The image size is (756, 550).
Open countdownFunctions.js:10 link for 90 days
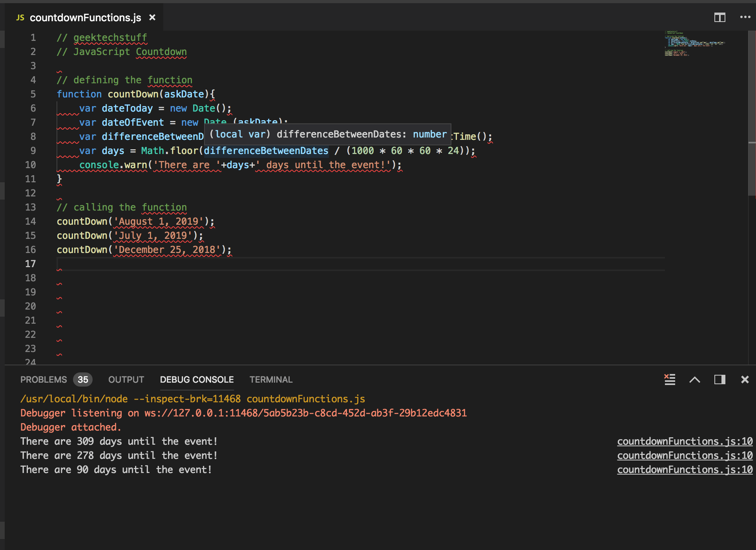[685, 469]
